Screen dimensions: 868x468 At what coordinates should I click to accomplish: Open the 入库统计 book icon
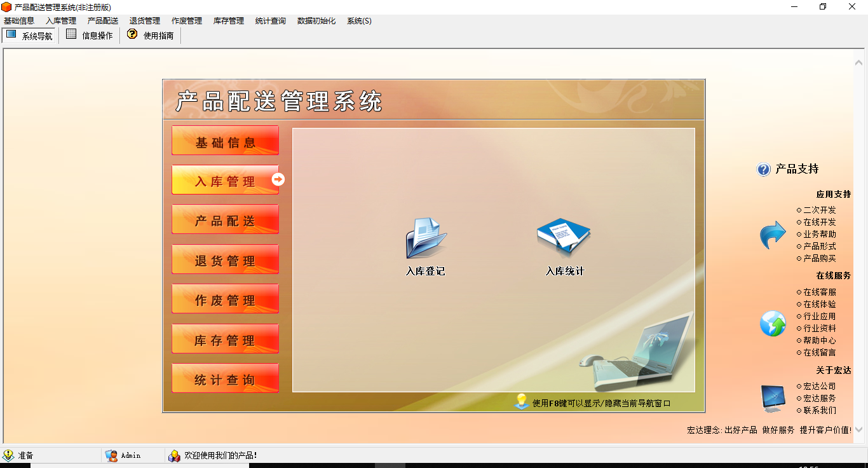pos(564,237)
